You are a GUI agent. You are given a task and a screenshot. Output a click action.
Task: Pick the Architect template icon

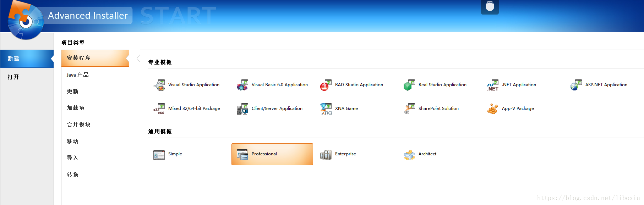click(x=409, y=155)
